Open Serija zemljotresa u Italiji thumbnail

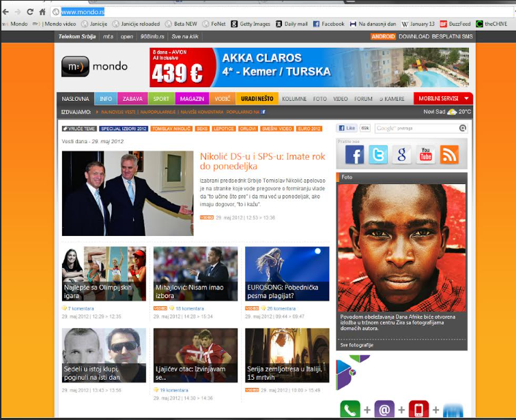pos(287,355)
